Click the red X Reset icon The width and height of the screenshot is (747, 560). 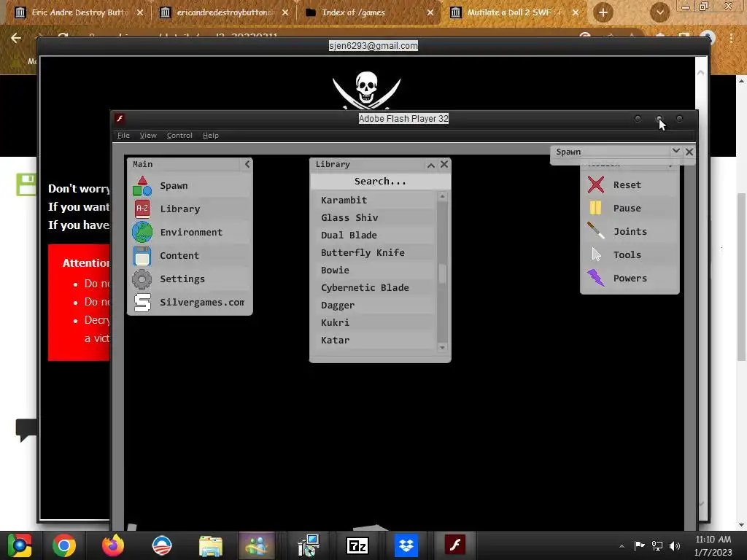pyautogui.click(x=595, y=184)
